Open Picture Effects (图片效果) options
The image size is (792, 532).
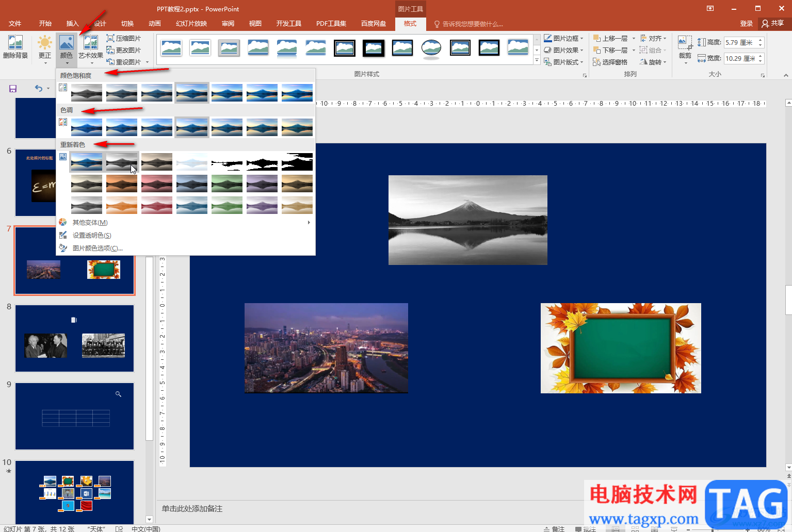(563, 50)
